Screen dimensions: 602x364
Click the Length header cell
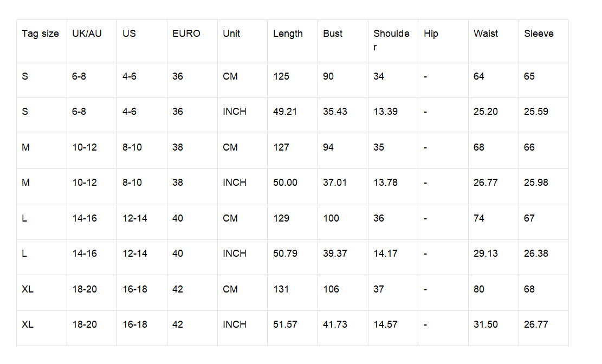pyautogui.click(x=288, y=34)
